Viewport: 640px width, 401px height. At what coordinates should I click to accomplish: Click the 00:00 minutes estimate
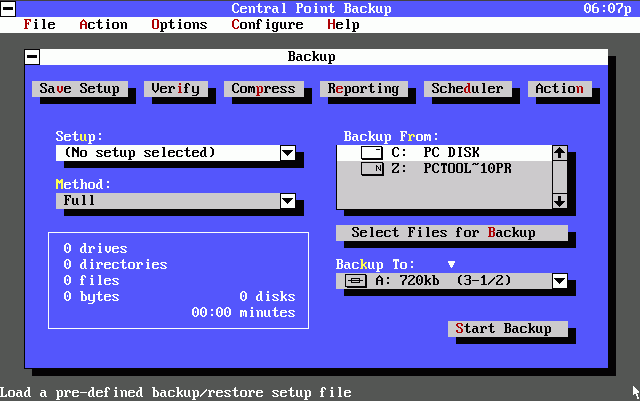pos(243,313)
